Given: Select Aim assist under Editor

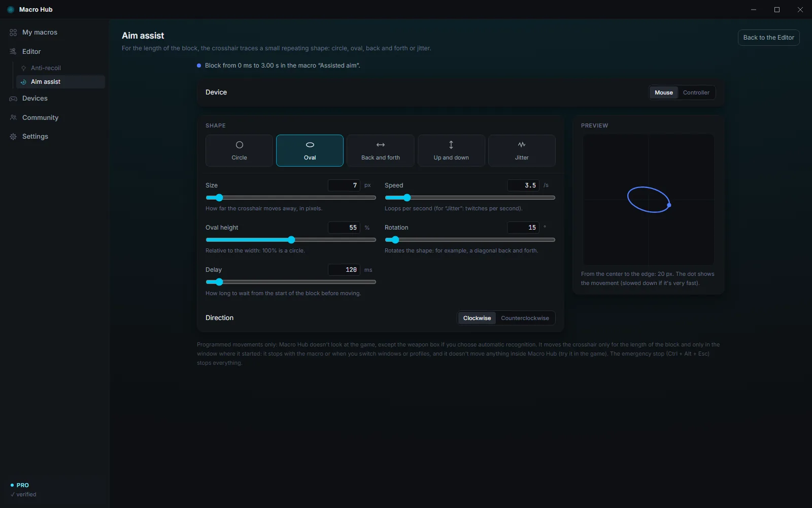Looking at the screenshot, I should tap(60, 82).
